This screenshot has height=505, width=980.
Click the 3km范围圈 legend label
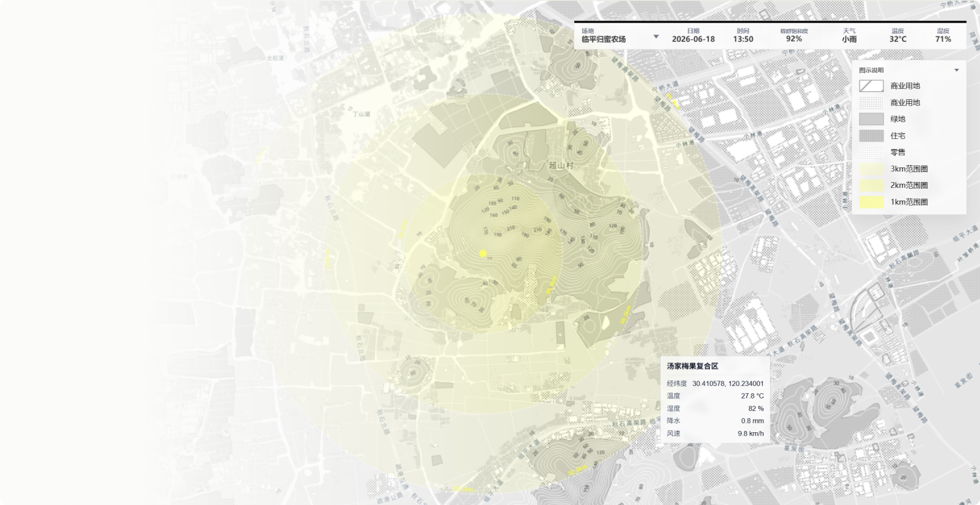tap(909, 169)
